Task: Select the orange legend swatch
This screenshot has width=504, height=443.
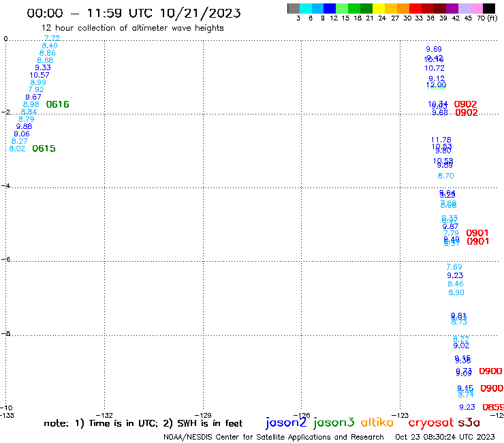Action: point(403,8)
